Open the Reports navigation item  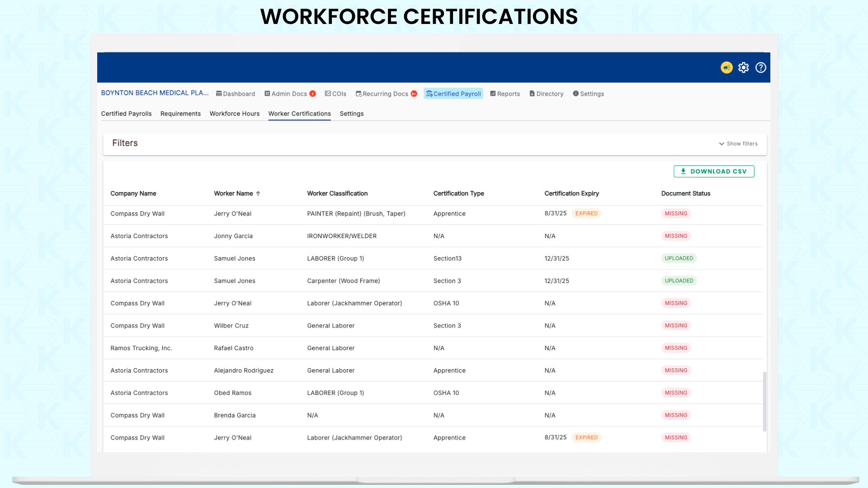click(505, 94)
